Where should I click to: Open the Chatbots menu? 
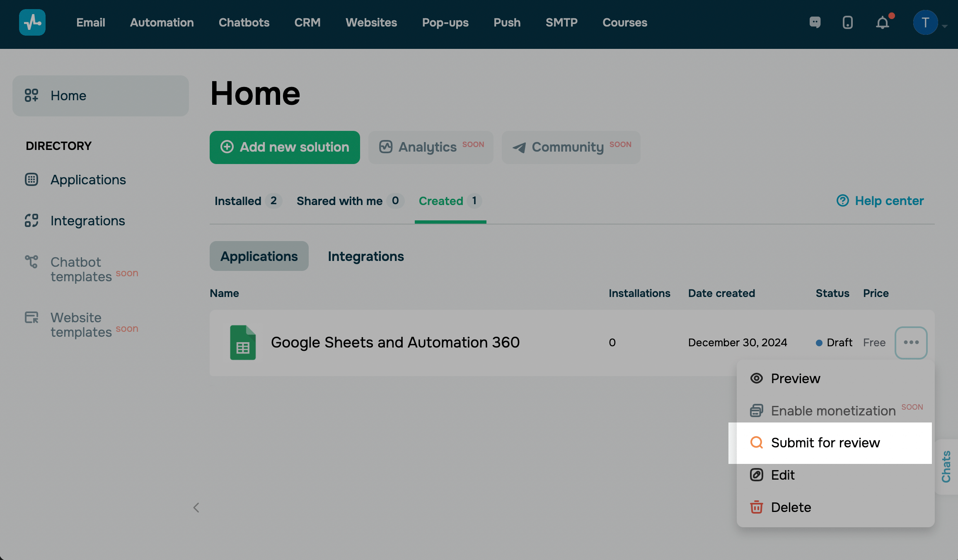tap(244, 22)
